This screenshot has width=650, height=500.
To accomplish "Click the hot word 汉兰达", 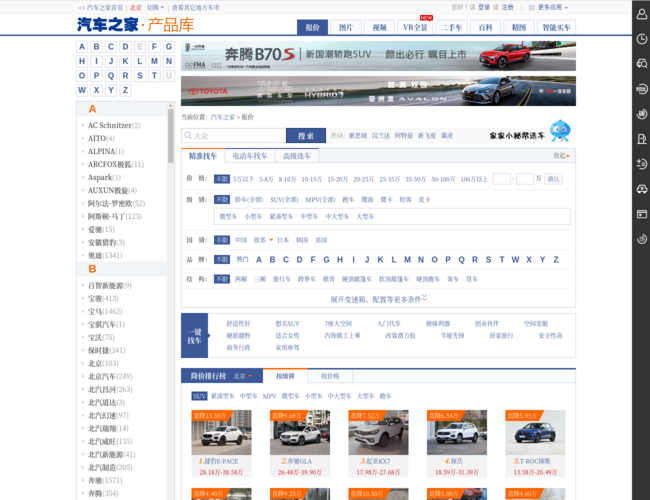I will [x=381, y=136].
